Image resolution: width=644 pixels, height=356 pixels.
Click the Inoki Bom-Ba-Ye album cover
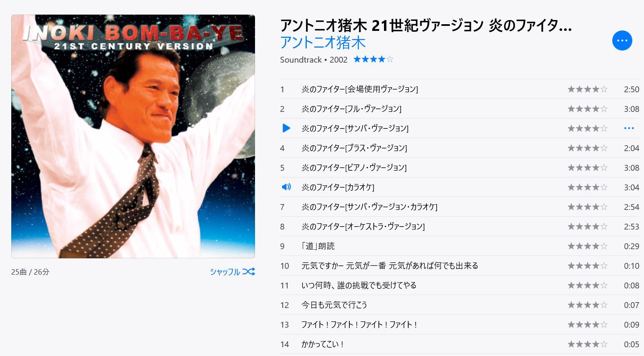pyautogui.click(x=133, y=136)
